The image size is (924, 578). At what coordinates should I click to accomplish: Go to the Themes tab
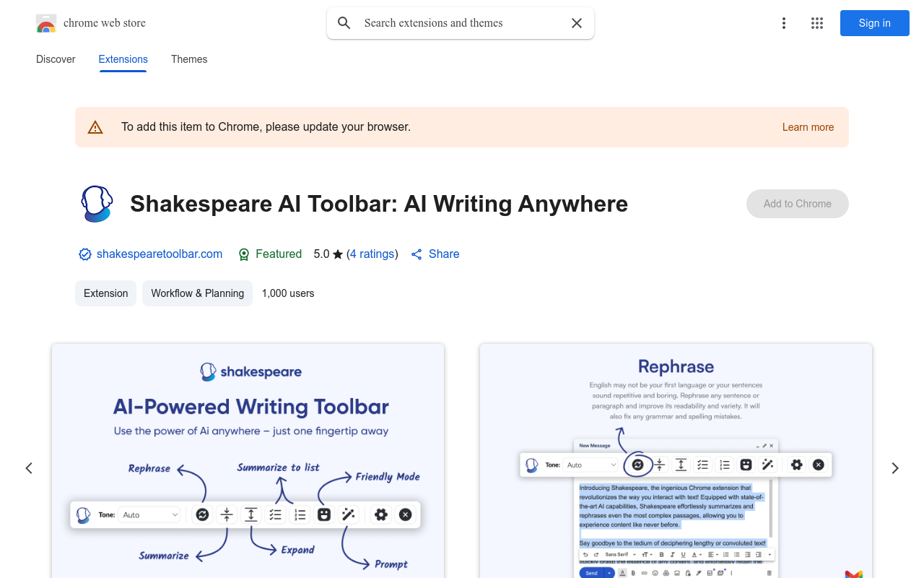coord(189,59)
